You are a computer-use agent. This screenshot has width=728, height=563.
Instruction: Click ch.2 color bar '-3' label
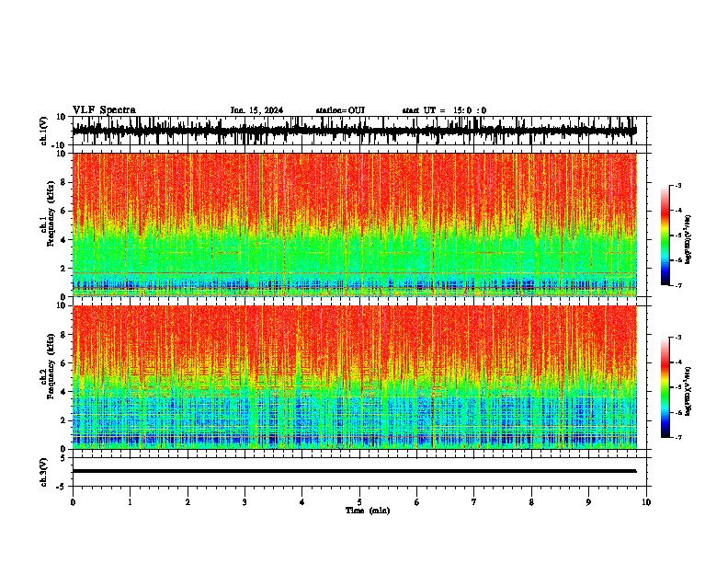coord(678,338)
